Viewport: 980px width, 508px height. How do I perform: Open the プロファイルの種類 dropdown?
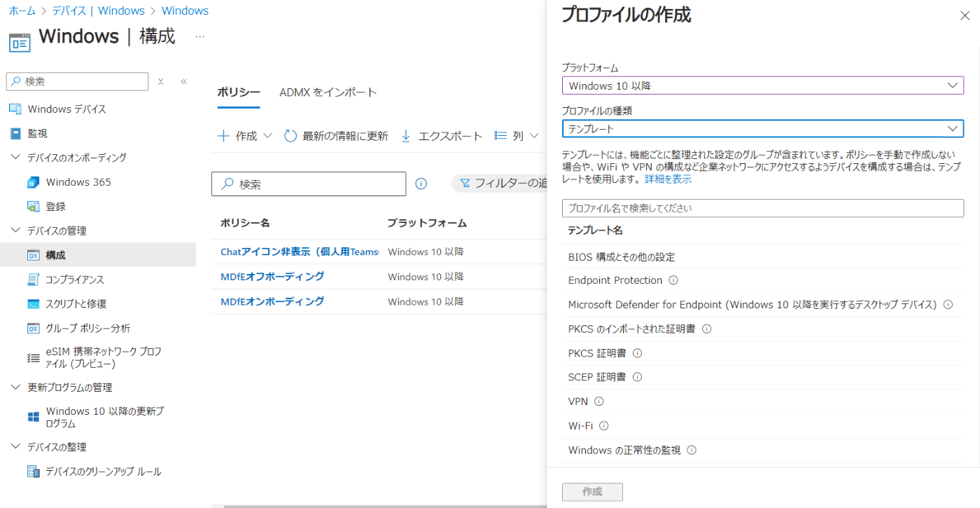click(762, 129)
